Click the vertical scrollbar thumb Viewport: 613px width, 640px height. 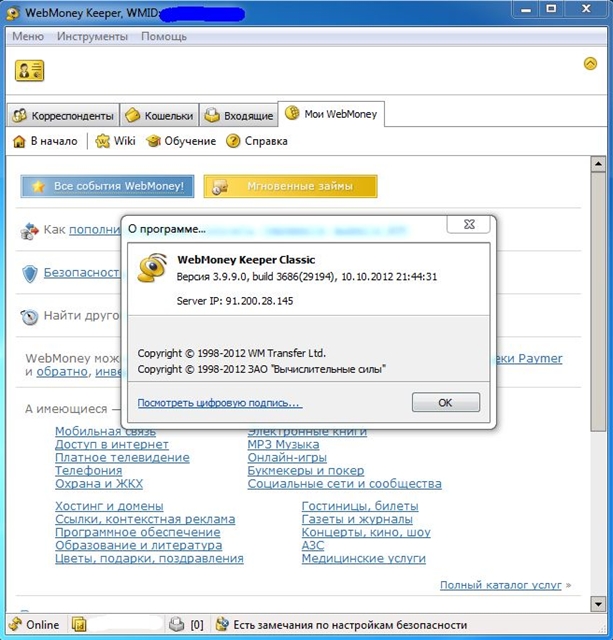(x=598, y=301)
